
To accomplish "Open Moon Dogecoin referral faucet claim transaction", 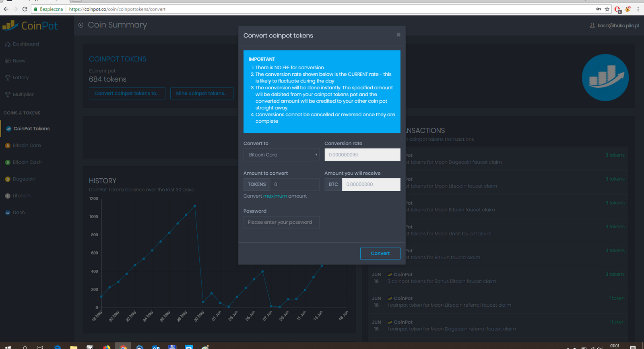I will coord(498,325).
